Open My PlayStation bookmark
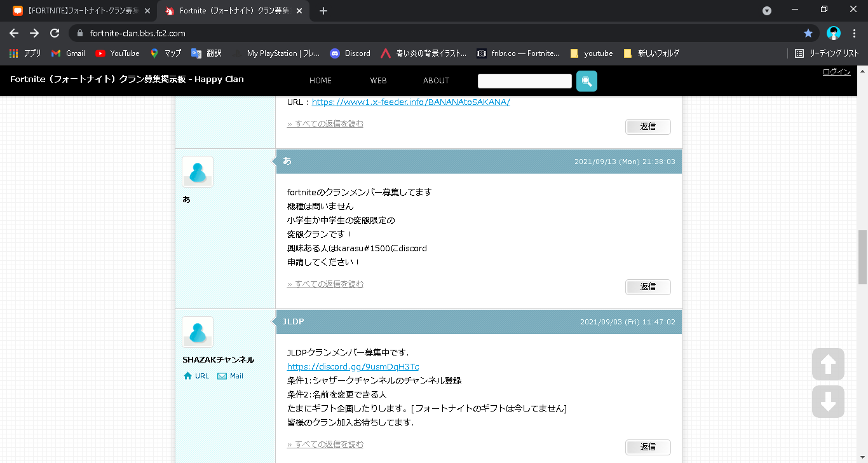 (276, 53)
